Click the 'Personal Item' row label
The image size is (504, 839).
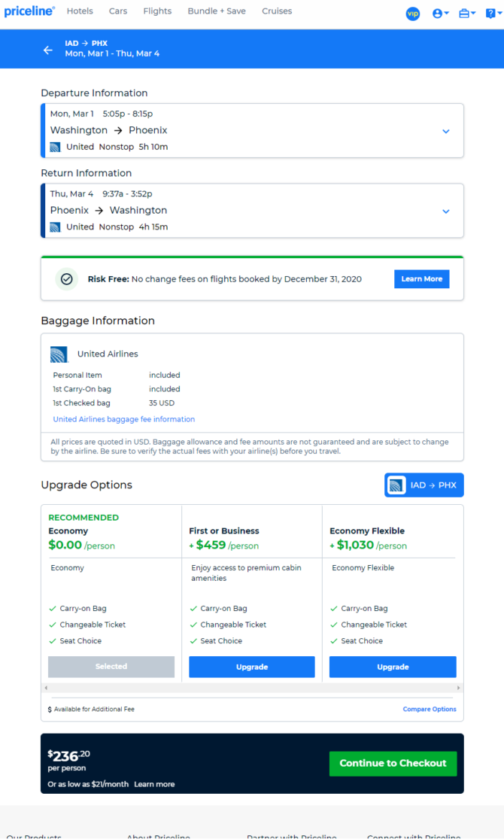tap(77, 375)
